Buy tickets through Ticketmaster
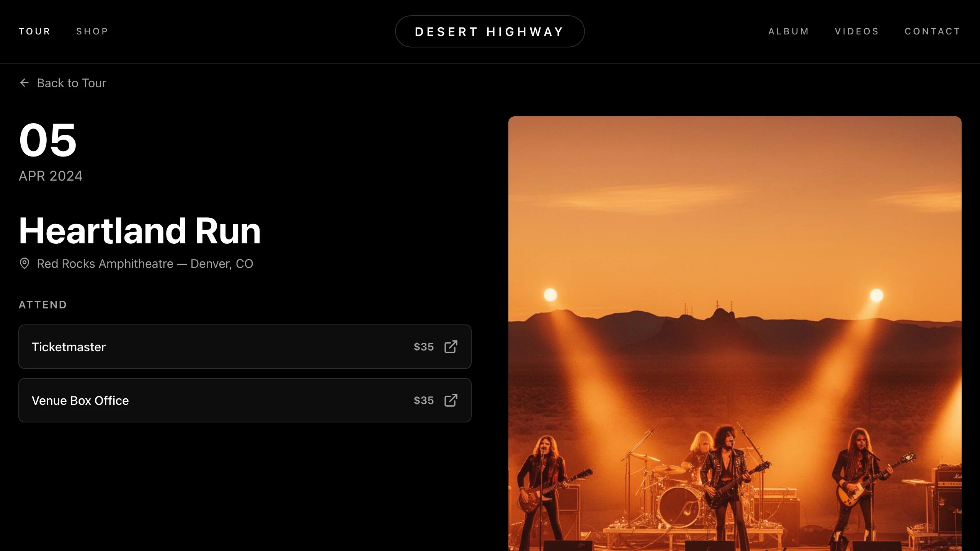980x551 pixels. point(245,347)
